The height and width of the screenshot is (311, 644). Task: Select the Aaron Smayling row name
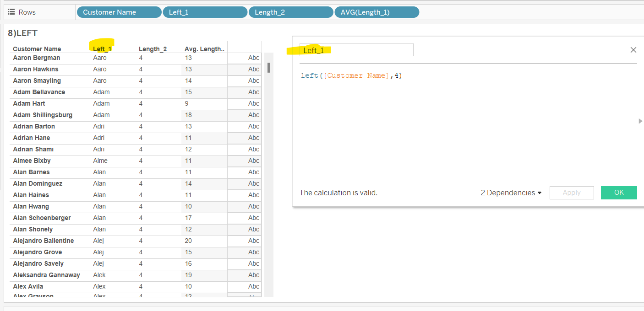[x=37, y=80]
